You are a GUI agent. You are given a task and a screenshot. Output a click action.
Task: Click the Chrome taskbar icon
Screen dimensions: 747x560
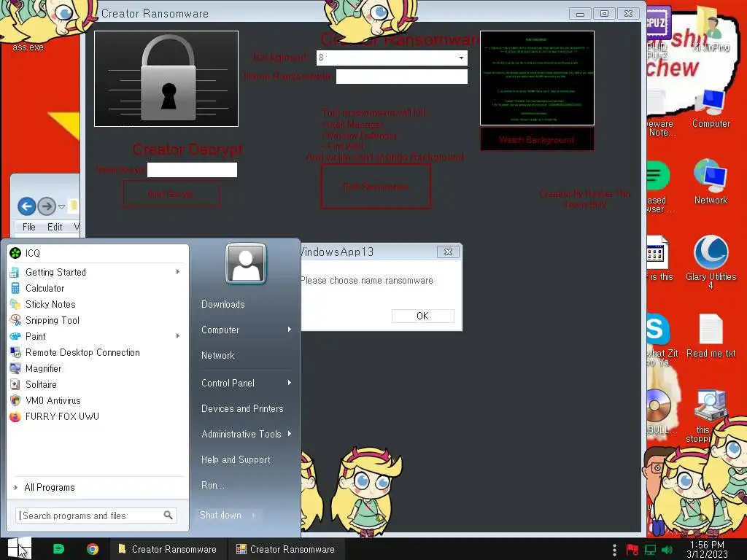(93, 549)
